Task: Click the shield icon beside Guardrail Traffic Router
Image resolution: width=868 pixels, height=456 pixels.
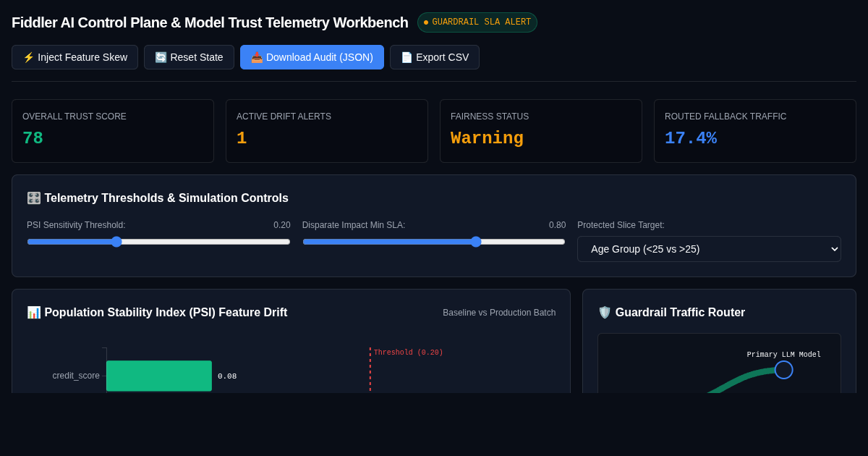Action: [x=605, y=313]
